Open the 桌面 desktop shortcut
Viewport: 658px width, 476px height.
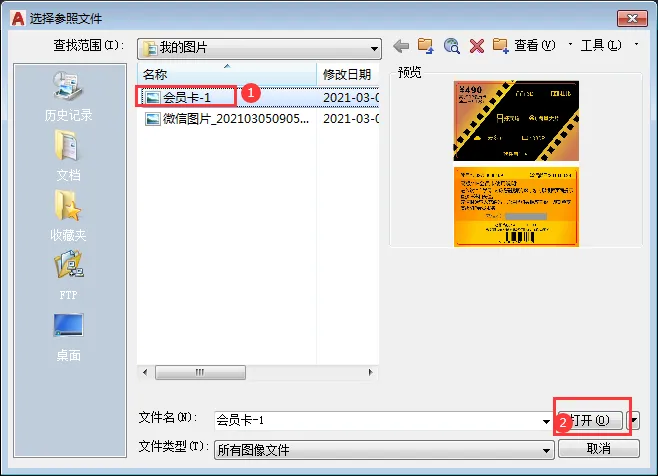coord(68,337)
